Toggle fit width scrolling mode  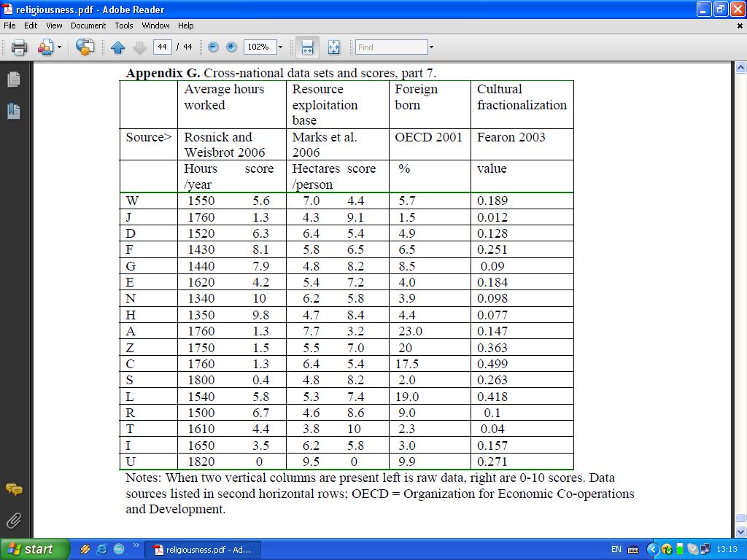(x=307, y=47)
